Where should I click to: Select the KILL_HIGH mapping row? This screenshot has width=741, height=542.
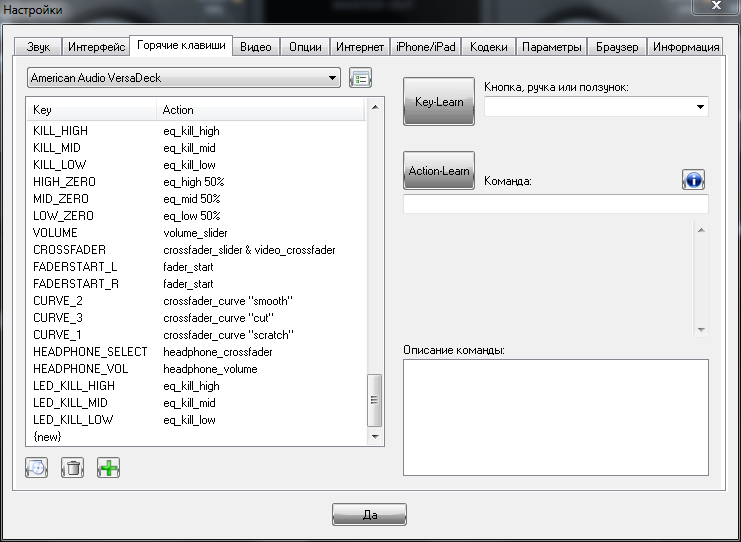click(196, 131)
